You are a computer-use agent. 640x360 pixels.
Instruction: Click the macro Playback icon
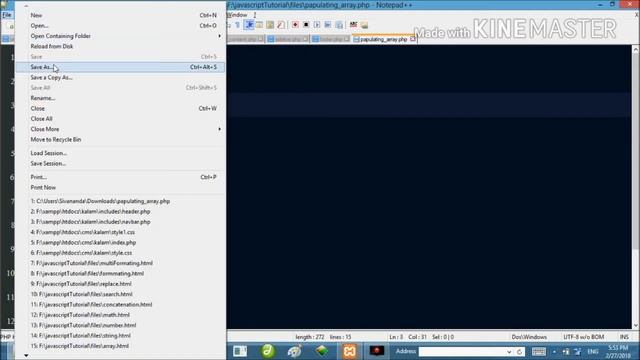coord(317,25)
